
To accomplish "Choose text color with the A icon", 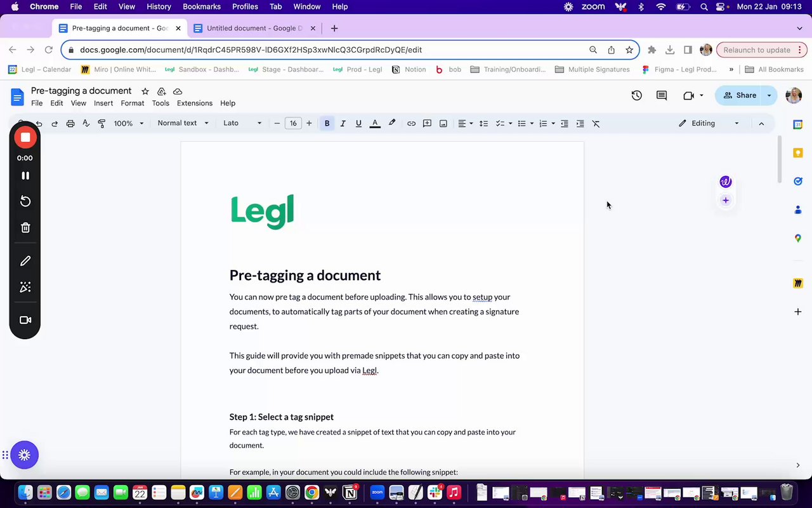I will (375, 123).
